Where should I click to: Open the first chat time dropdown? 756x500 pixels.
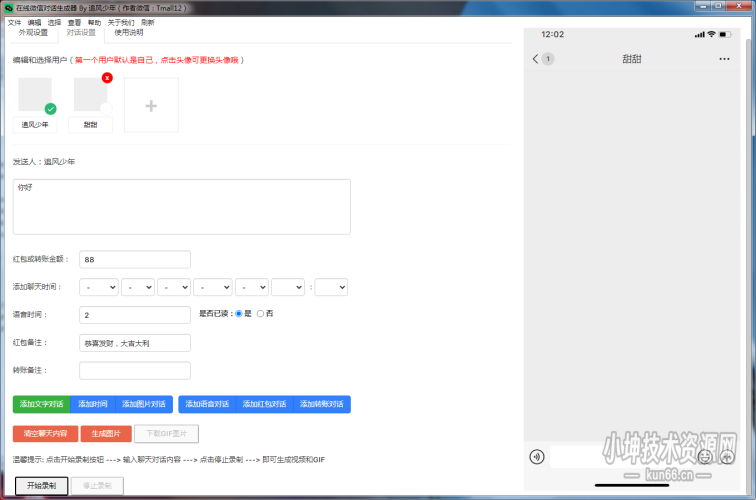pos(99,287)
